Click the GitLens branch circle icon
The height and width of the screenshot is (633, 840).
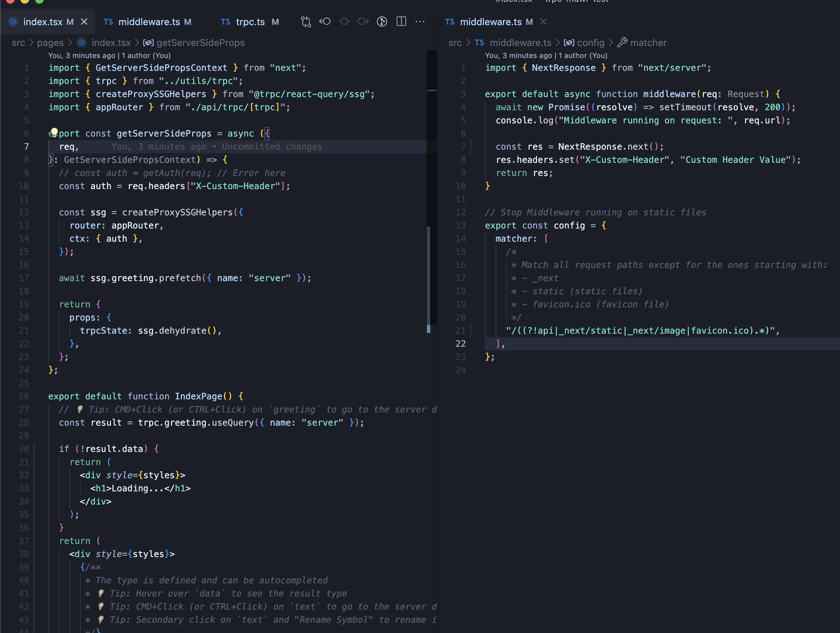coord(382,22)
